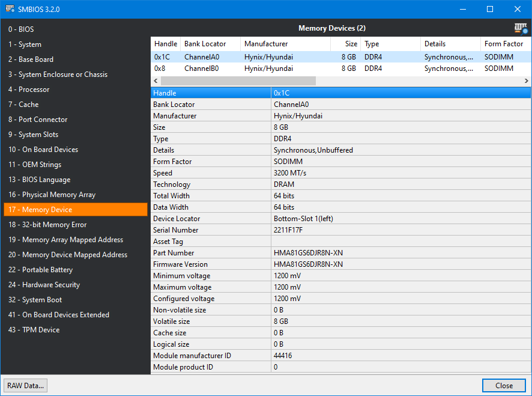Click the Speed value 3200 MT/s
The width and height of the screenshot is (532, 396).
click(x=290, y=173)
